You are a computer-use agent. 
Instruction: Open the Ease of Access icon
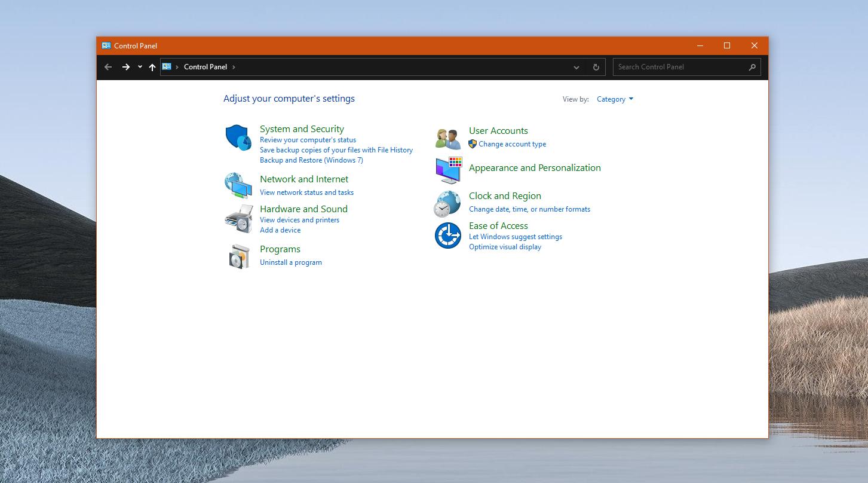point(447,236)
